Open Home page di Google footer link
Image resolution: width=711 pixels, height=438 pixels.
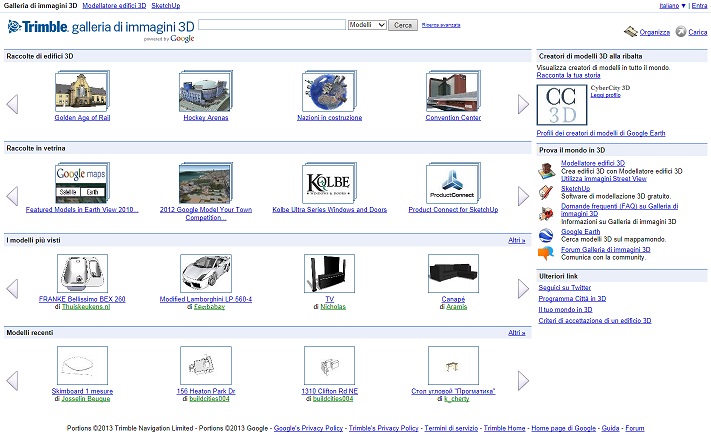pos(564,428)
